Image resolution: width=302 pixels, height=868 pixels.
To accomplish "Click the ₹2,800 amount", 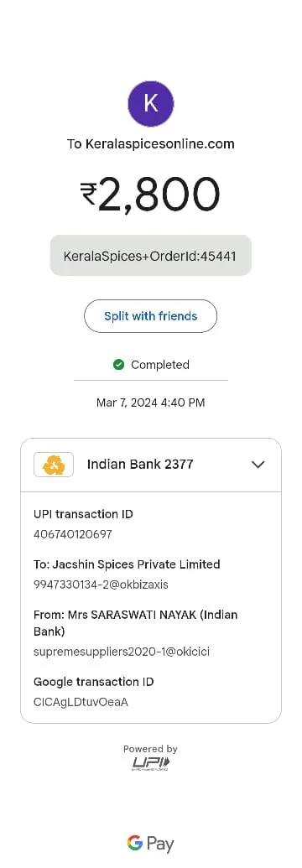I will pyautogui.click(x=151, y=195).
